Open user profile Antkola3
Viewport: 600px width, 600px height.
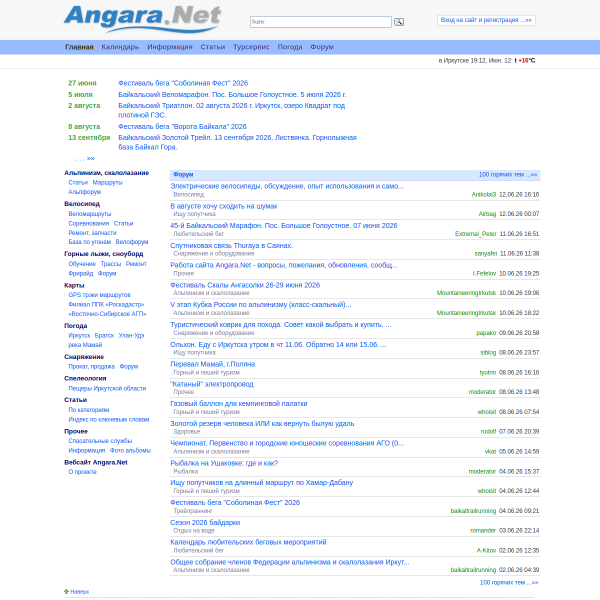[x=484, y=194]
